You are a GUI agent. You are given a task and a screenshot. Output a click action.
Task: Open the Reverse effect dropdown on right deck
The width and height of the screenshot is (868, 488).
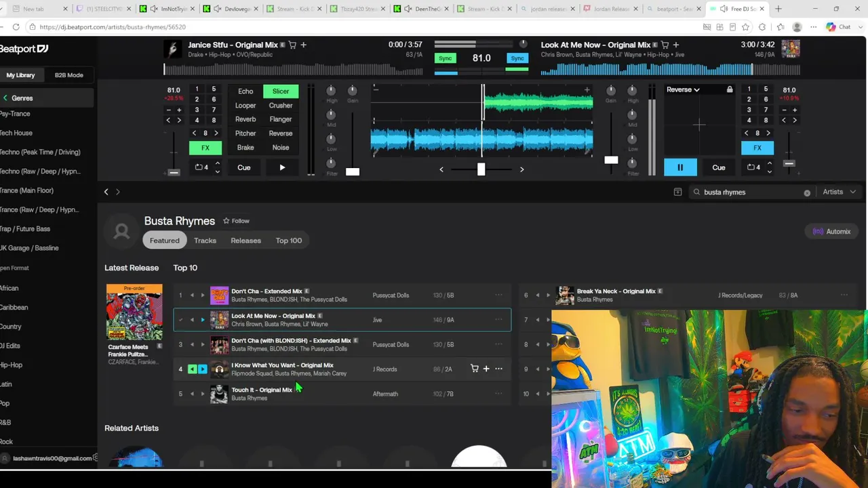[683, 89]
